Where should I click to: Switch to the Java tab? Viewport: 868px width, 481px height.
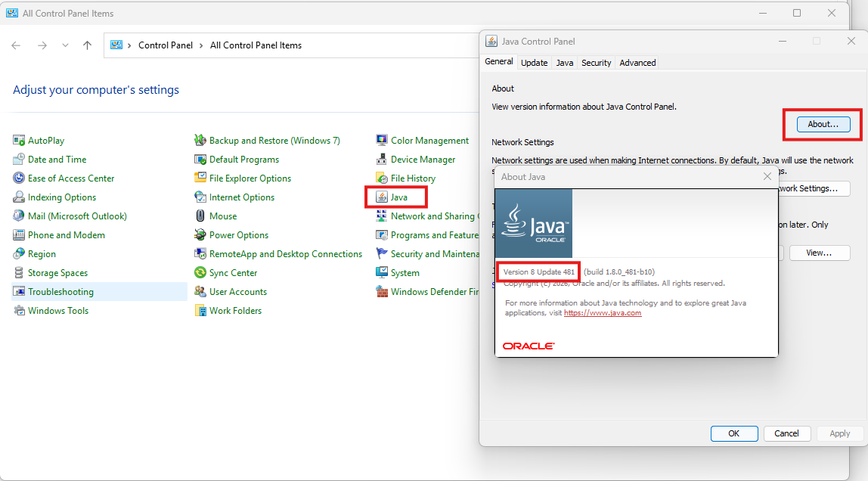point(565,63)
